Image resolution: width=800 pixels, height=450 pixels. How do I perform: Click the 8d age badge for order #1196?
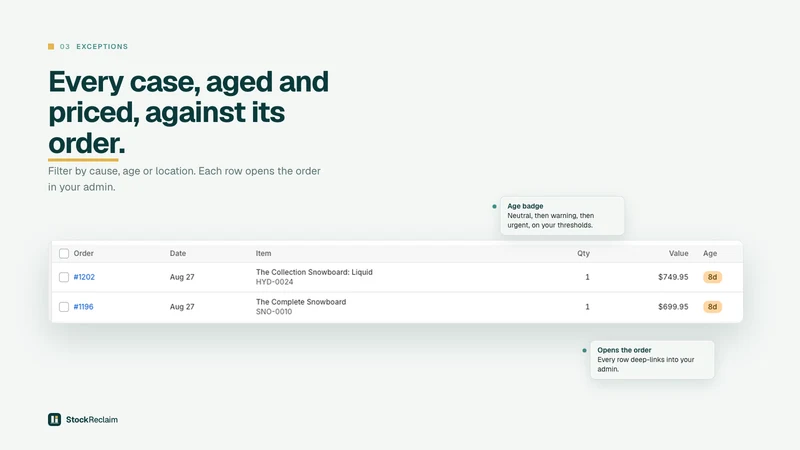(x=712, y=307)
